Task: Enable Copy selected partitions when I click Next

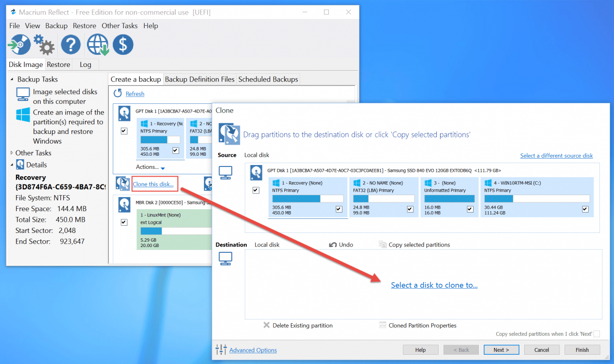Action: pos(597,334)
